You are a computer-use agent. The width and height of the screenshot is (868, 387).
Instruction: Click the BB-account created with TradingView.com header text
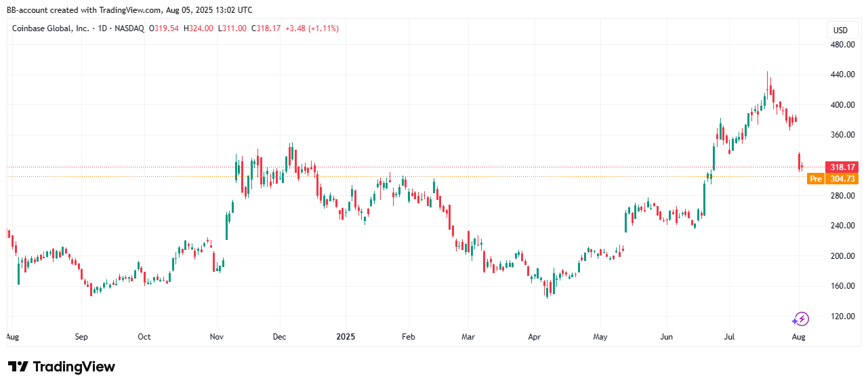click(x=128, y=9)
